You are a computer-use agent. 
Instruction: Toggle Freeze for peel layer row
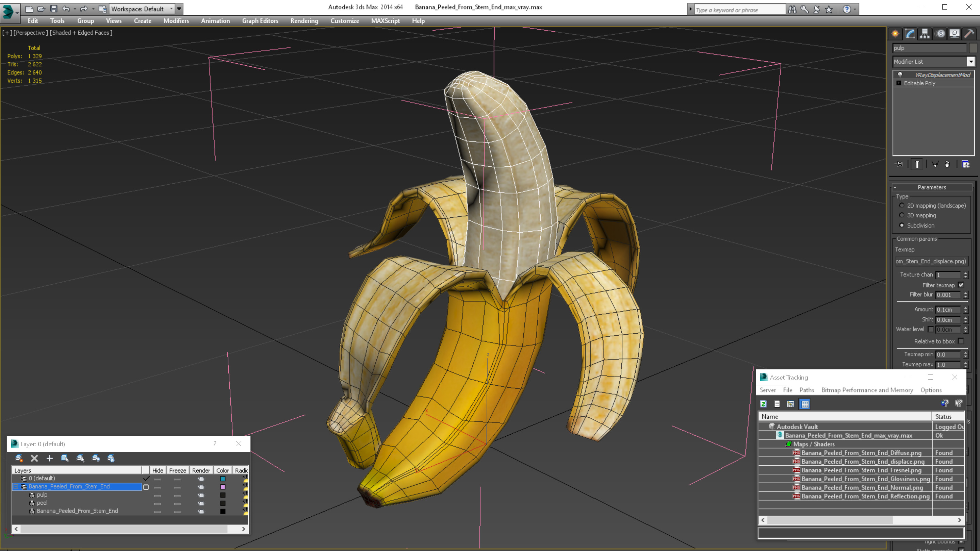tap(177, 503)
